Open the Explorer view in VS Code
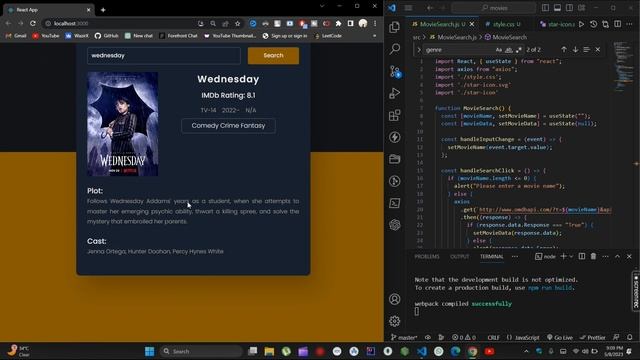The height and width of the screenshot is (360, 640). click(394, 27)
